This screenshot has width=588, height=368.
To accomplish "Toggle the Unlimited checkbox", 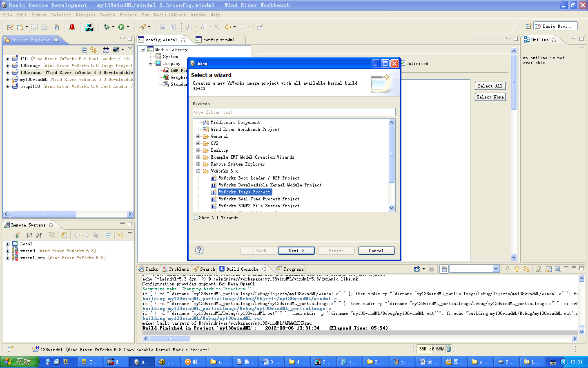I will 403,63.
